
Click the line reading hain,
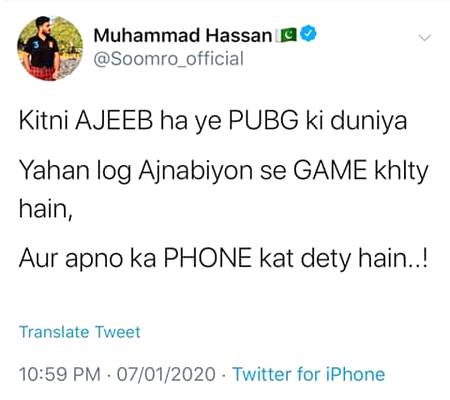click(x=46, y=209)
